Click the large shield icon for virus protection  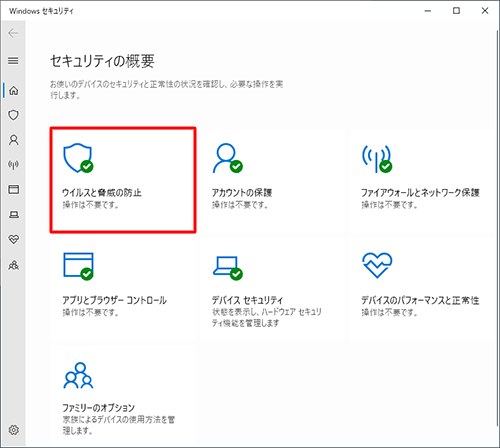point(78,158)
